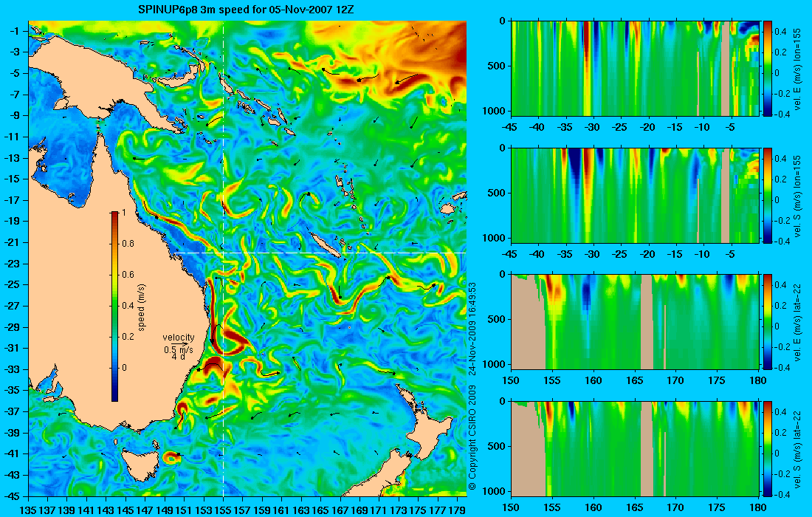The height and width of the screenshot is (517, 812).
Task: Select the "vel. S (m/s) lat=-22" label
Action: coord(799,448)
